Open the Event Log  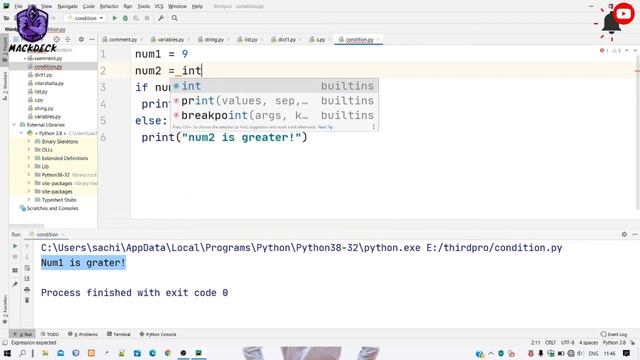coord(614,334)
